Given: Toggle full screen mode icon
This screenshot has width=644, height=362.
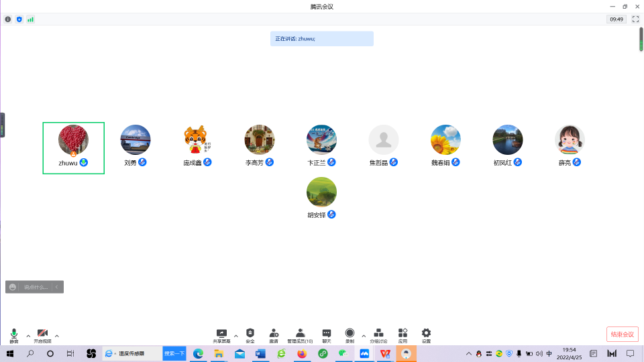Looking at the screenshot, I should pos(635,19).
